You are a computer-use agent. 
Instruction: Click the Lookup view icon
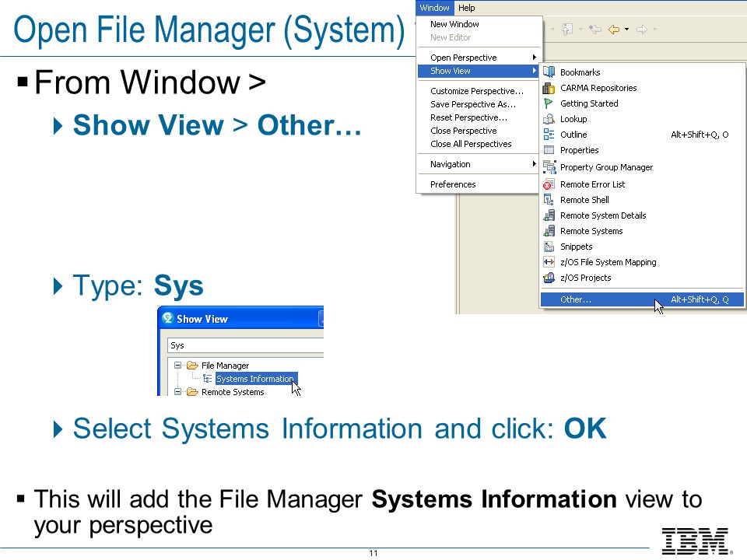(x=549, y=119)
